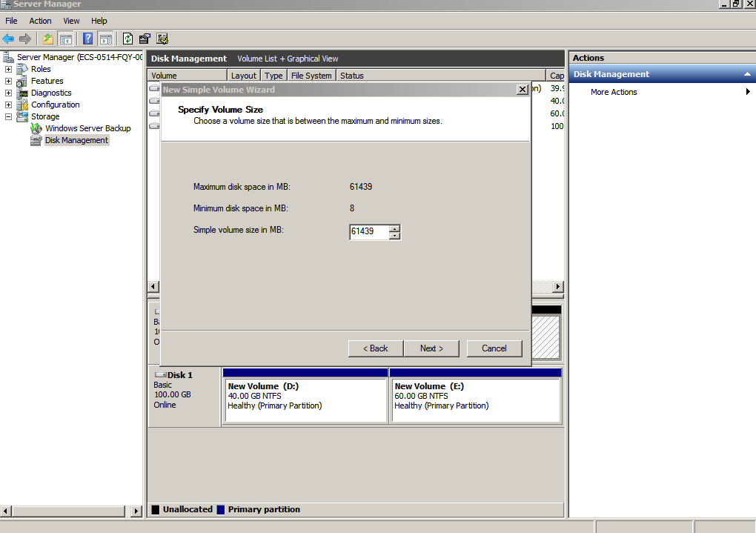Click the Storage node icon
The width and height of the screenshot is (756, 533).
pos(22,116)
